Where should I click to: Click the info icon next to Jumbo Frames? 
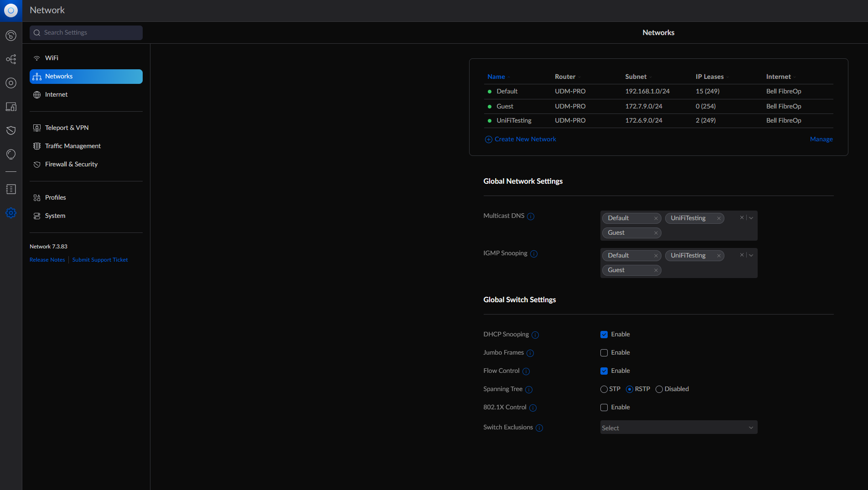pyautogui.click(x=530, y=353)
